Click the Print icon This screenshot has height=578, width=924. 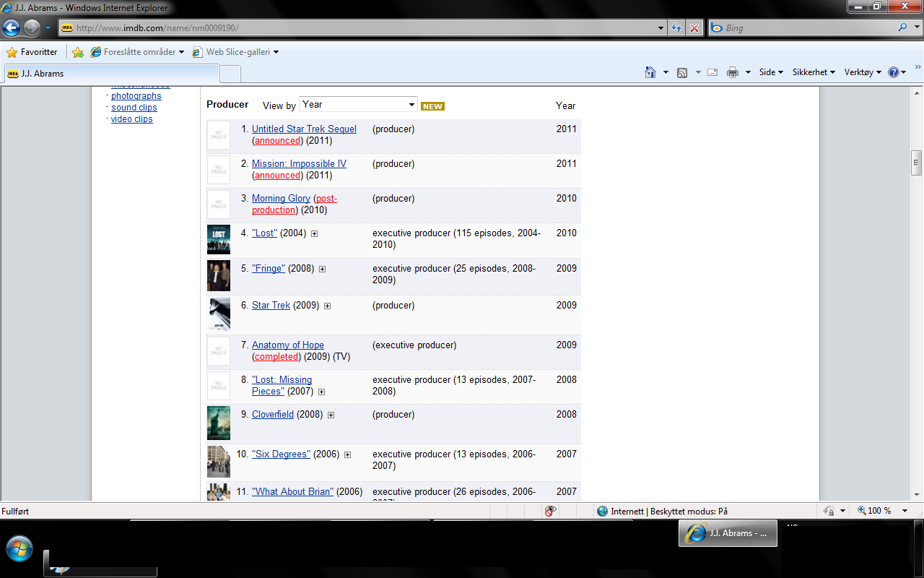pos(733,72)
